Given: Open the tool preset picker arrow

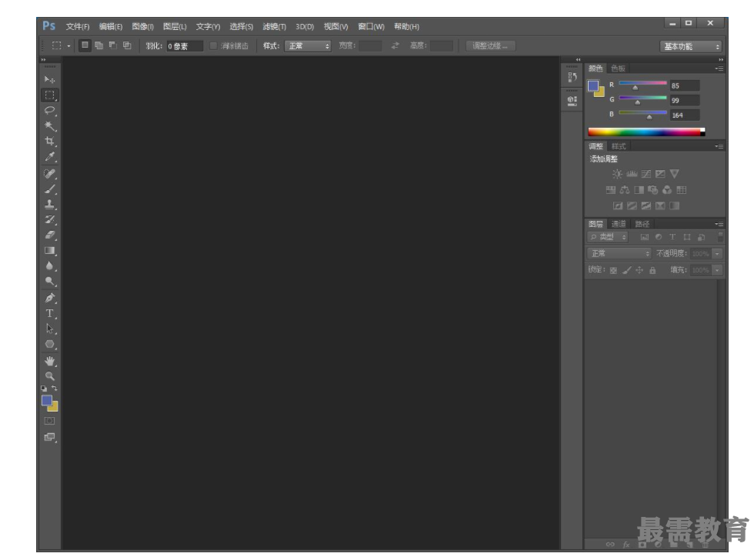Looking at the screenshot, I should coord(68,46).
